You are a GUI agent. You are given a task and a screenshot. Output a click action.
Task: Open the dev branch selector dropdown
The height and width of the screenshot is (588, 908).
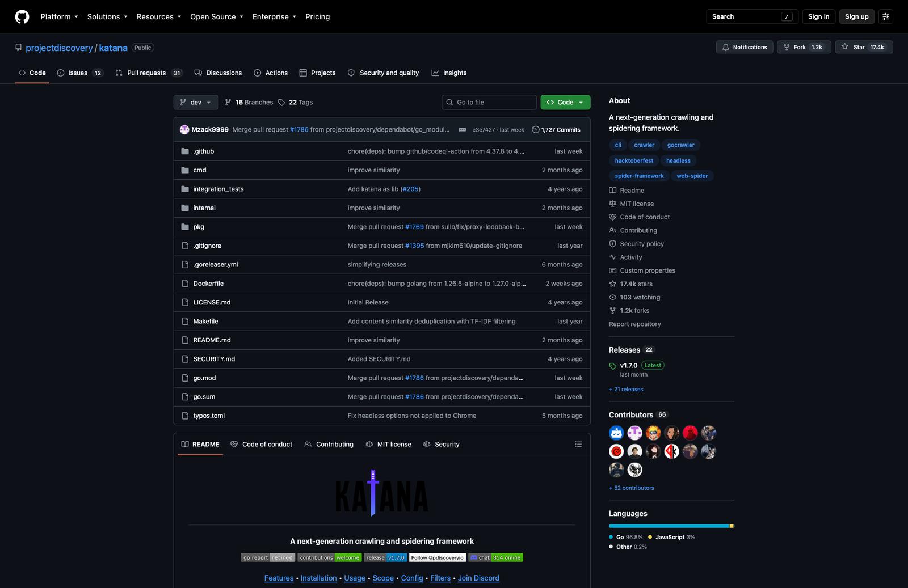(x=196, y=102)
